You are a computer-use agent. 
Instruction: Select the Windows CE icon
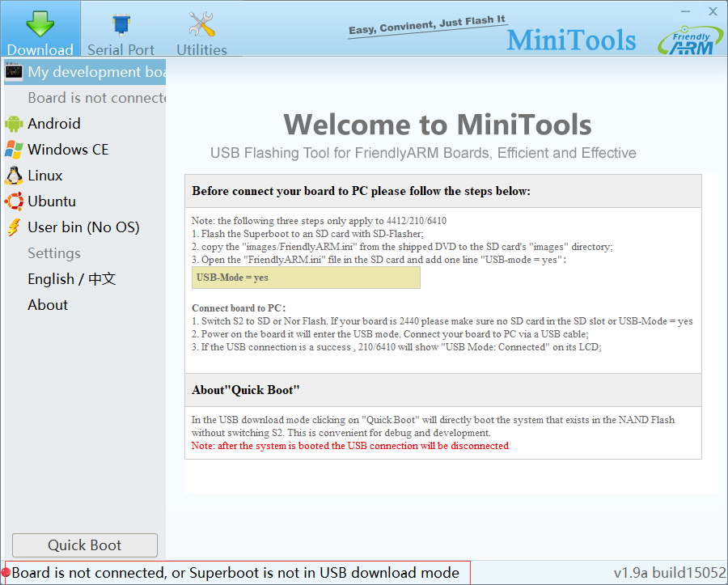pos(16,149)
